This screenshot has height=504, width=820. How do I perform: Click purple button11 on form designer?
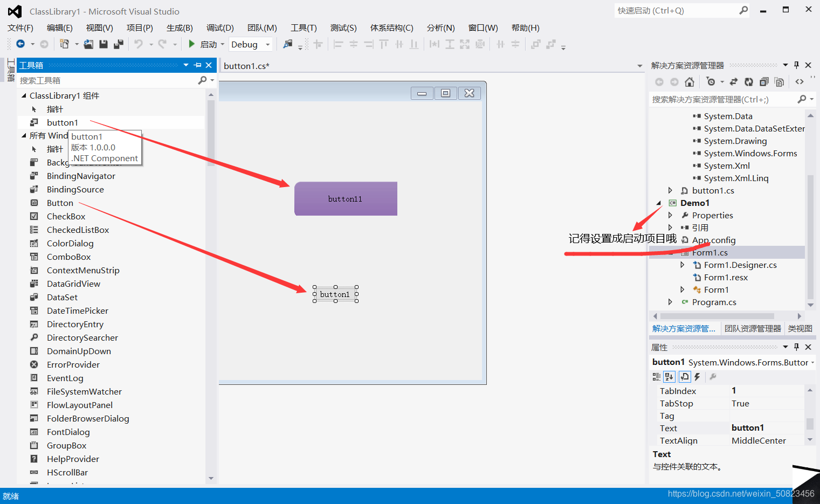[346, 199]
